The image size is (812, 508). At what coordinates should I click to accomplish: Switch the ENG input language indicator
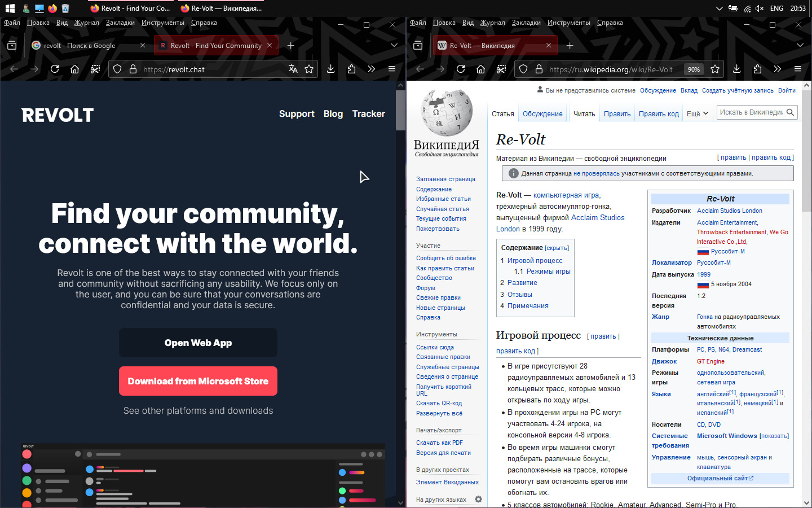tap(776, 8)
